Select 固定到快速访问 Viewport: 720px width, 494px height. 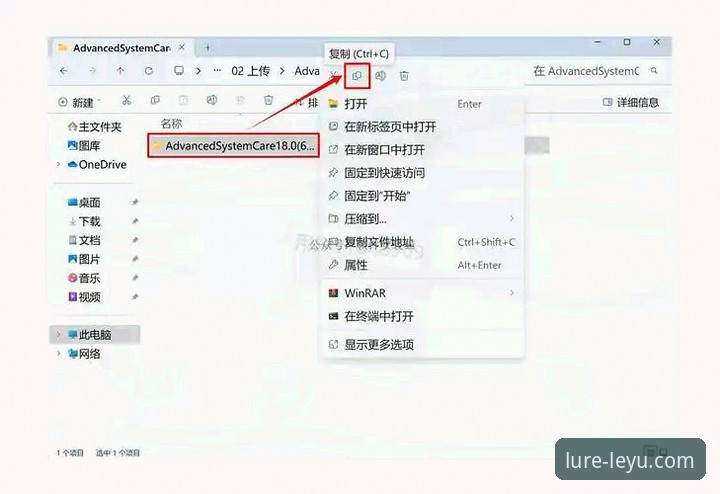[x=423, y=173]
